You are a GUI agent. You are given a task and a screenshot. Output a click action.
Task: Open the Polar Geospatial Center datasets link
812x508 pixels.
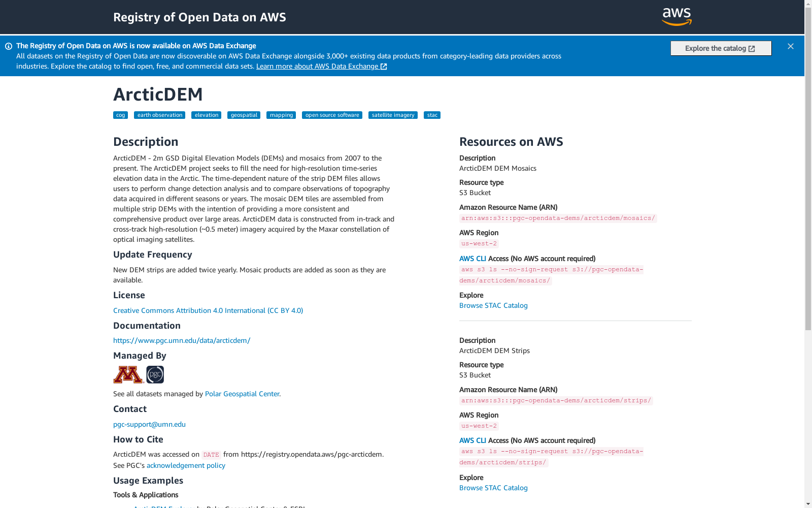(x=242, y=394)
